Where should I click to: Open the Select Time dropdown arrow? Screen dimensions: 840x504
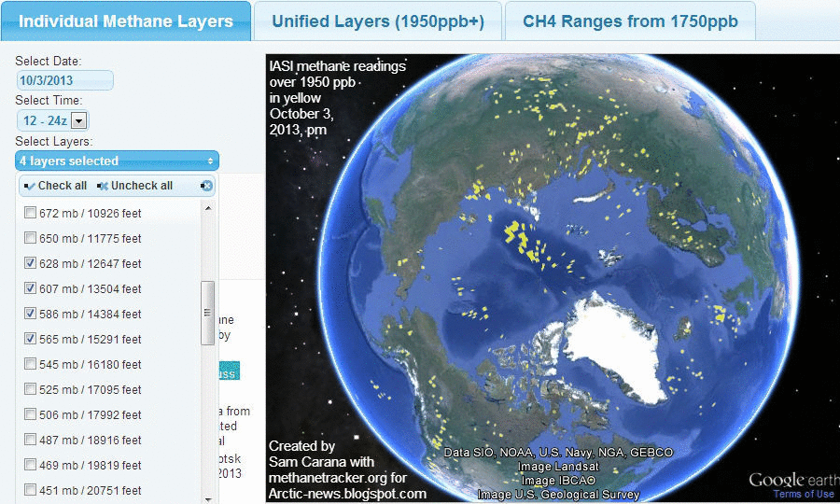pos(79,120)
